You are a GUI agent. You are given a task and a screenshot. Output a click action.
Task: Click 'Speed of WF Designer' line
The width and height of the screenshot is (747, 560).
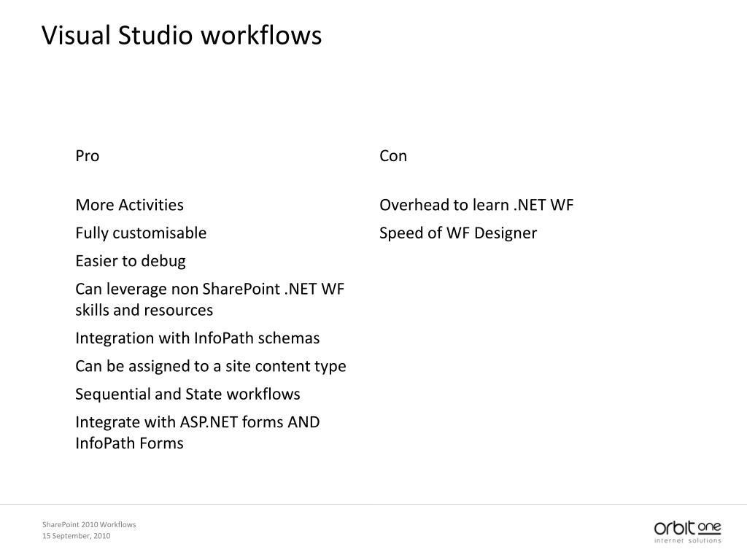point(458,233)
